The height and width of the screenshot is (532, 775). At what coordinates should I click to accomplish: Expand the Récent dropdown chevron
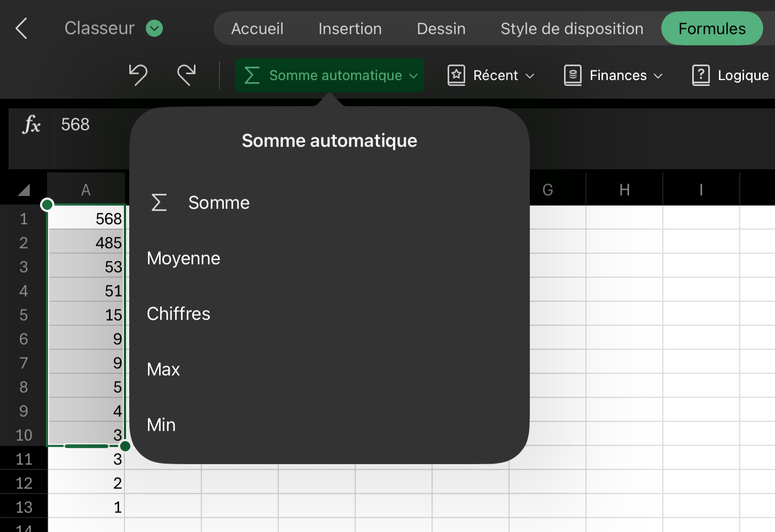click(x=530, y=76)
